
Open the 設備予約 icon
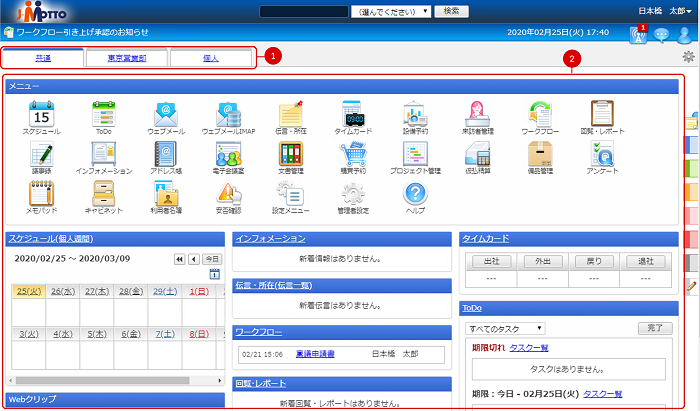pos(415,114)
